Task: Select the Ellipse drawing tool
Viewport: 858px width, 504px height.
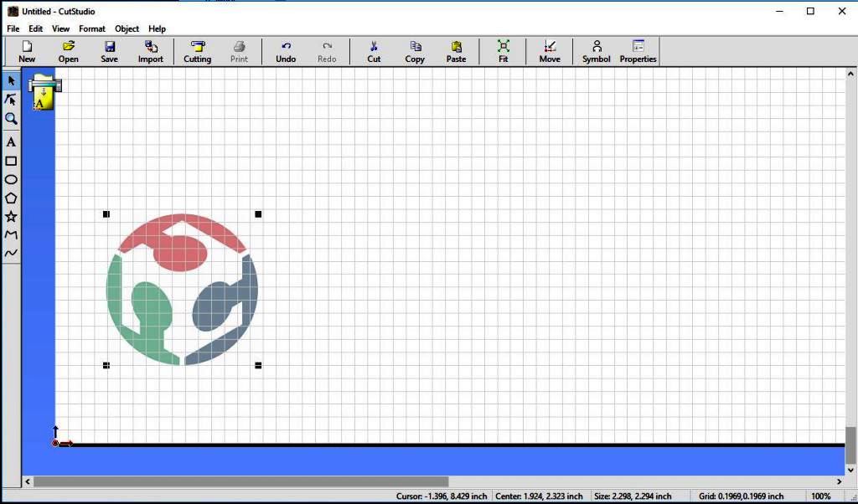Action: (11, 179)
